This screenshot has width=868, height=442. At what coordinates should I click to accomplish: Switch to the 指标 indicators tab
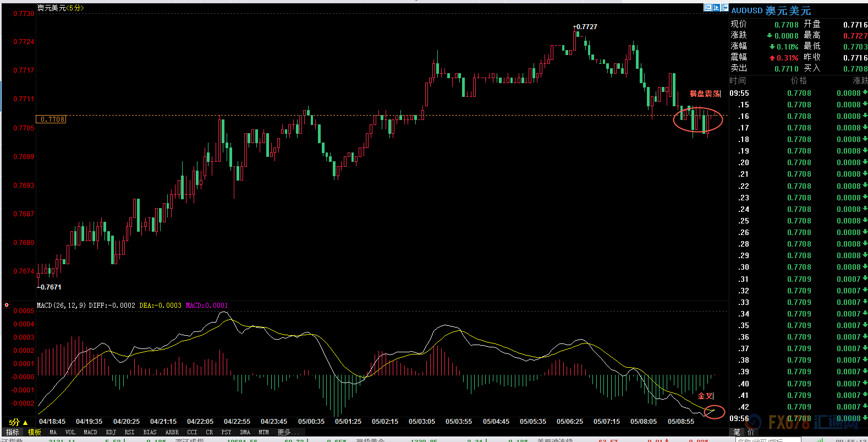12,432
